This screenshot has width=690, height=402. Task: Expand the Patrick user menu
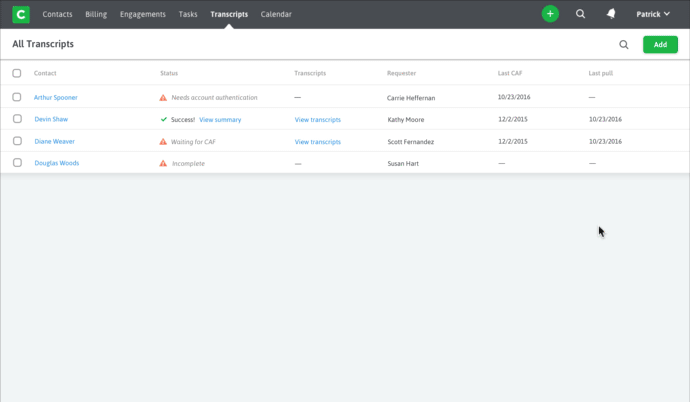pos(653,14)
